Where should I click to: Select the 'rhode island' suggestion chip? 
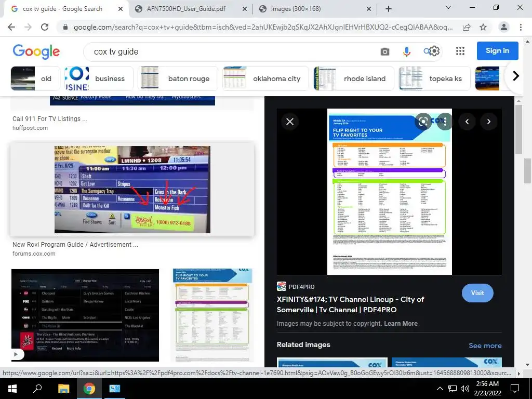[x=354, y=78]
